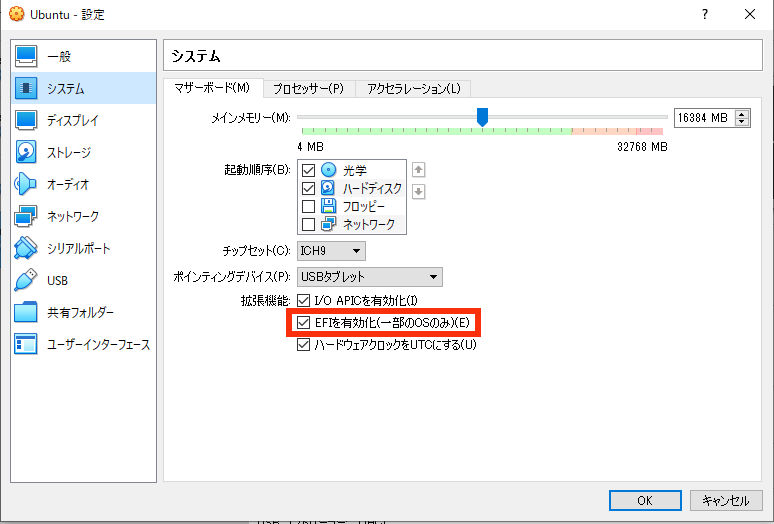This screenshot has height=524, width=774.
Task: Open the オーディオ speaker icon
Action: [26, 184]
